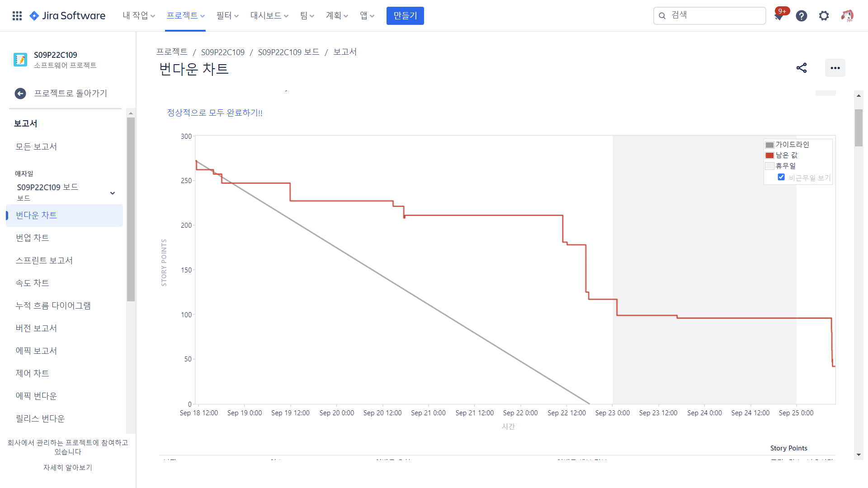This screenshot has width=868, height=488.
Task: Open the help question mark icon
Action: [802, 16]
